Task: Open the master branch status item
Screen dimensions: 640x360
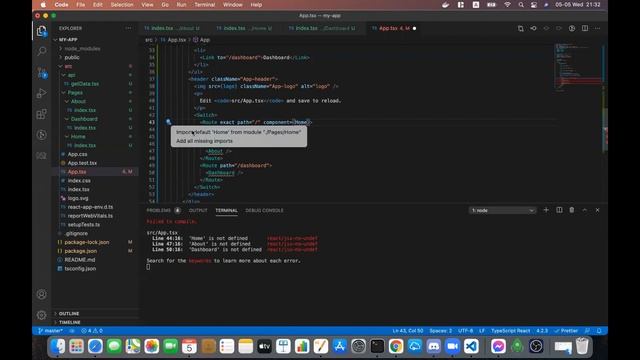Action: 51,331
